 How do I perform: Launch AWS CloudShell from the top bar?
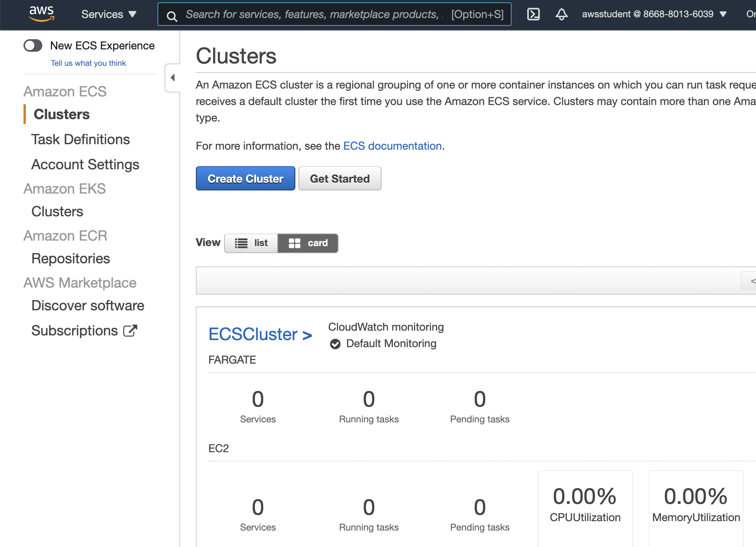coord(533,14)
